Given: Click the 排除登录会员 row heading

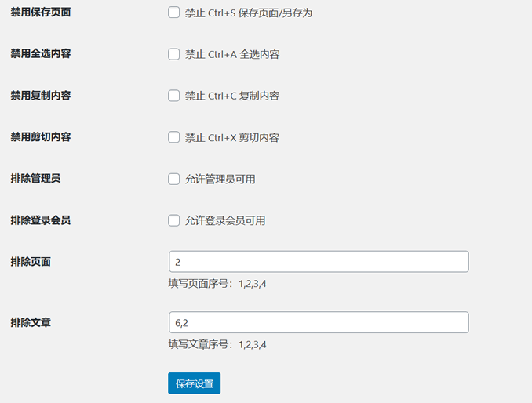Looking at the screenshot, I should [x=41, y=220].
